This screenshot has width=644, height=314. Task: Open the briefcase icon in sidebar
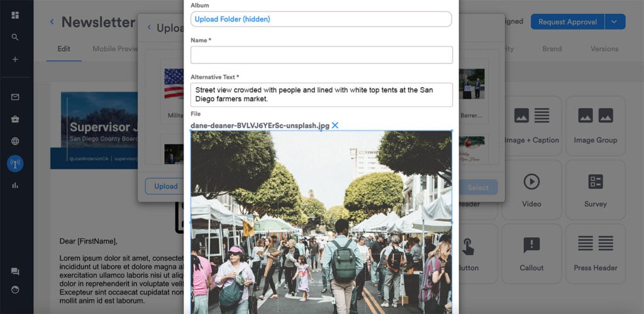pyautogui.click(x=15, y=119)
